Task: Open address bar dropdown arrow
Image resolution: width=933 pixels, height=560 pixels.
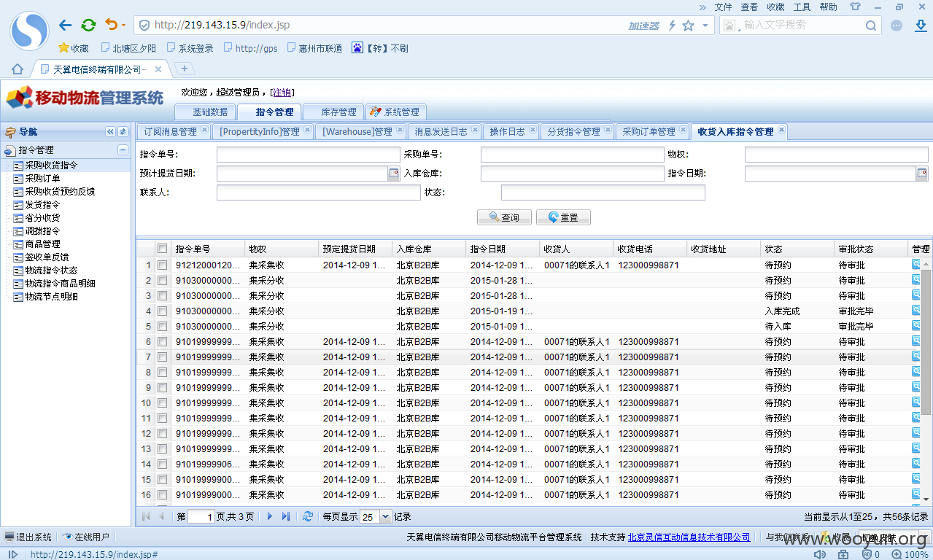Action: click(705, 26)
